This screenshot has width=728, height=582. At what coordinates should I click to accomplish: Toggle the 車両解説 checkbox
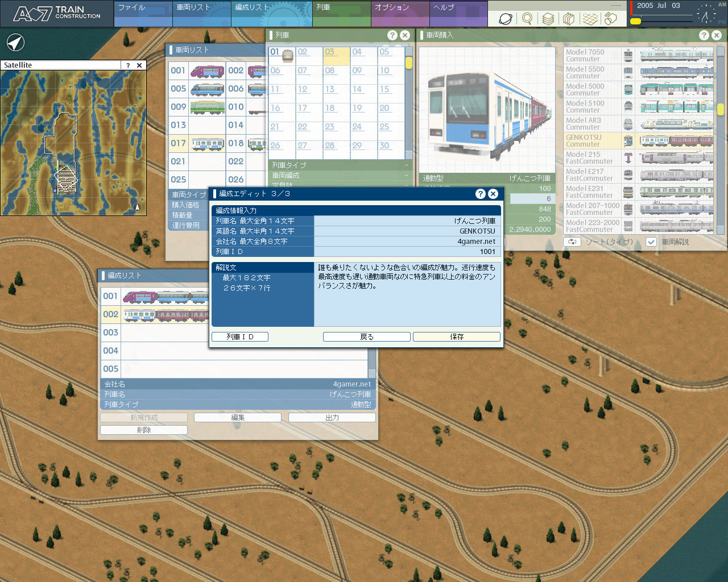[x=651, y=242]
